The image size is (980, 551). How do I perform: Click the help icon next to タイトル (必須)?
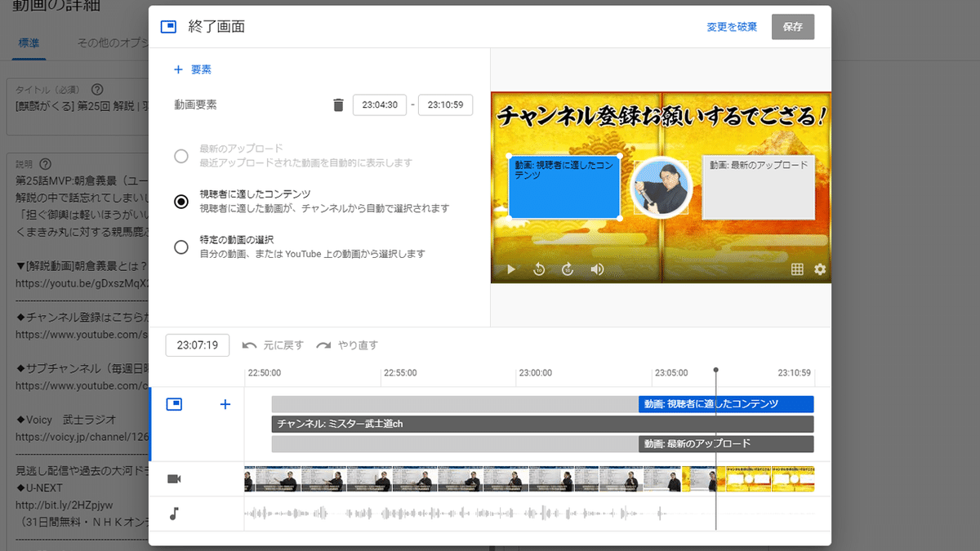(x=97, y=89)
